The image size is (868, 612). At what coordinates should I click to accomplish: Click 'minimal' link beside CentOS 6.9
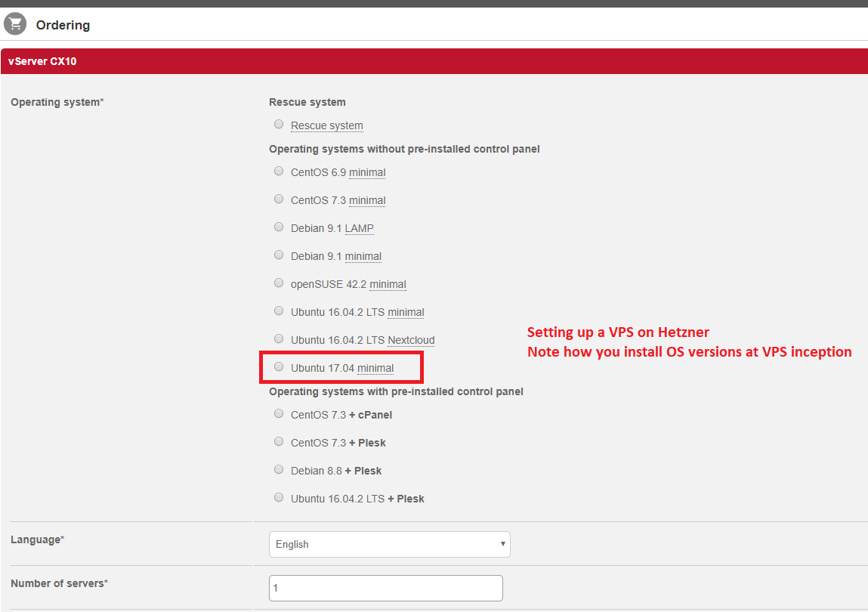[x=367, y=172]
